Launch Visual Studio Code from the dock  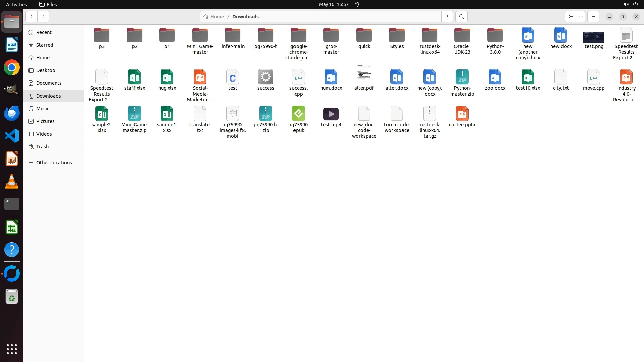(12, 136)
